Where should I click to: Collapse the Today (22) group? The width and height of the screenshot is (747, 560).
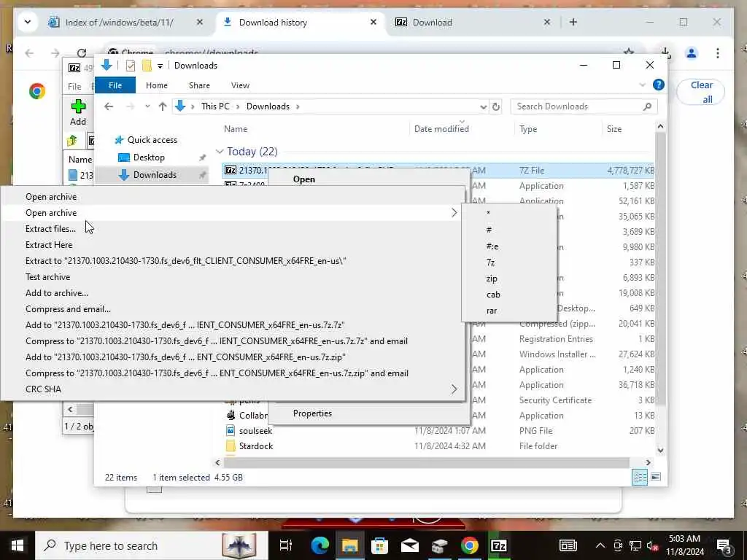click(x=219, y=152)
